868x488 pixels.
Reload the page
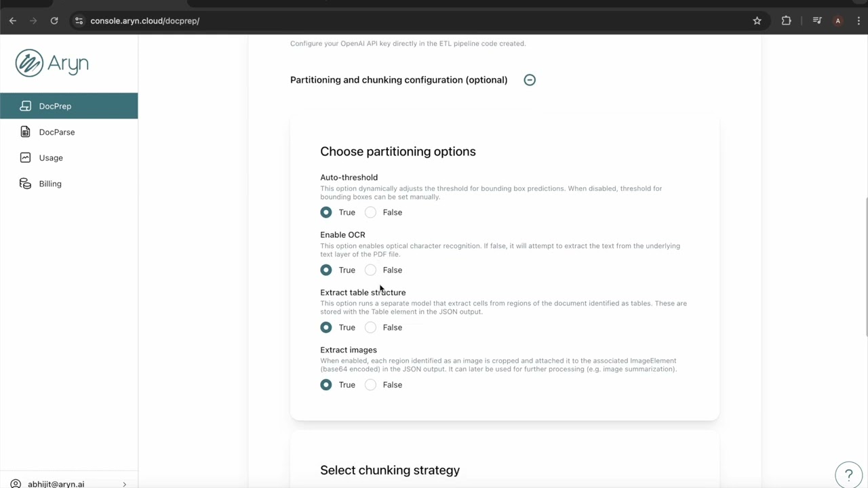coord(54,21)
